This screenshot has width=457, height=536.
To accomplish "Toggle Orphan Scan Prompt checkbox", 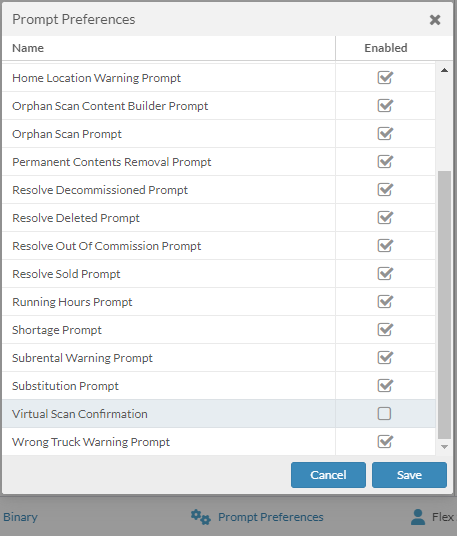I will 385,134.
